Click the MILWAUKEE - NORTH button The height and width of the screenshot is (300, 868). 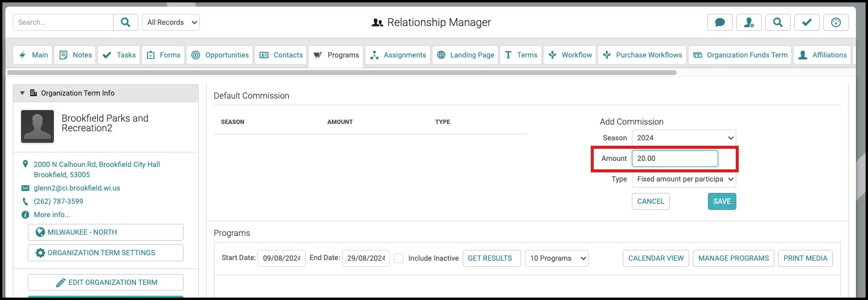(x=106, y=232)
